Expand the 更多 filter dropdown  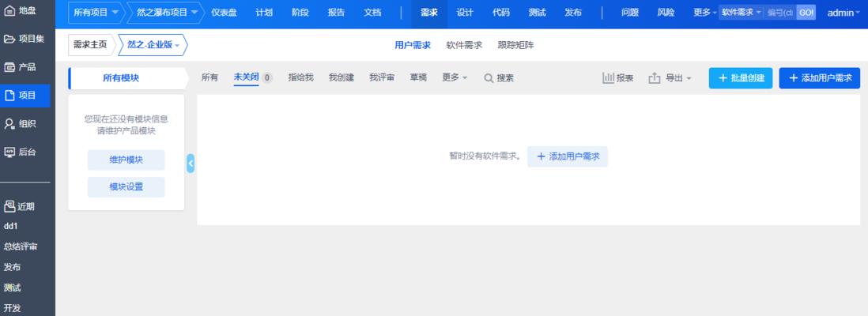pos(455,78)
